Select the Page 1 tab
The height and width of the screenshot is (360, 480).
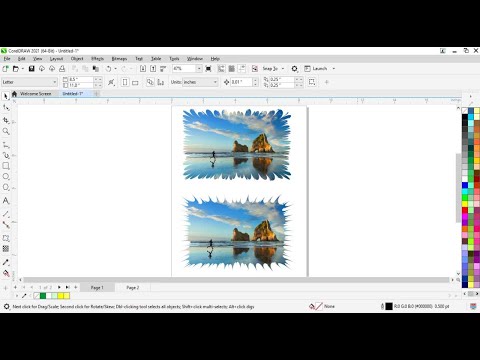97,287
